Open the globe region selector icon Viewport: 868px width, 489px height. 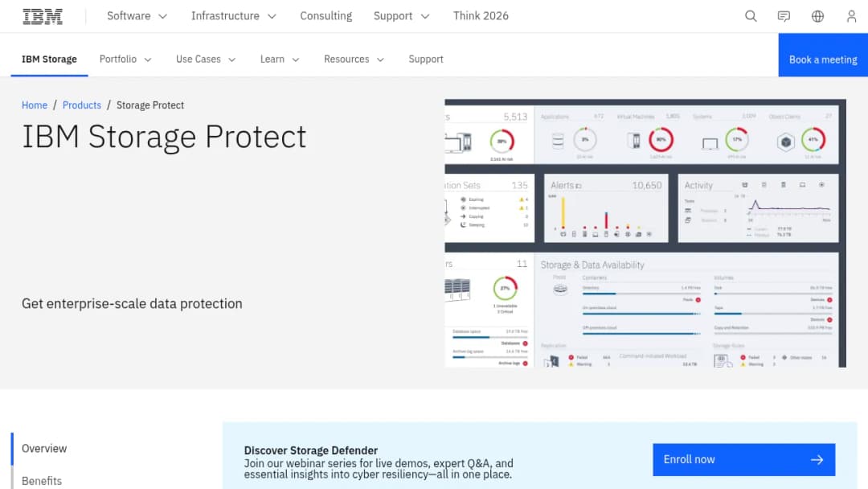coord(817,16)
